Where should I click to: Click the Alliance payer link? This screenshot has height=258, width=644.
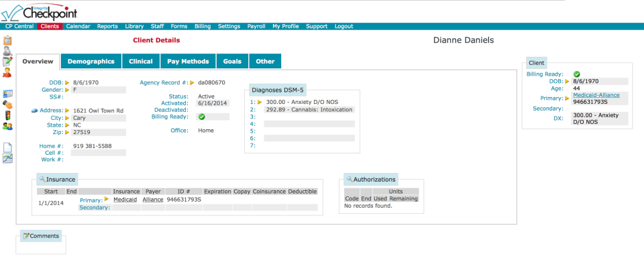153,199
